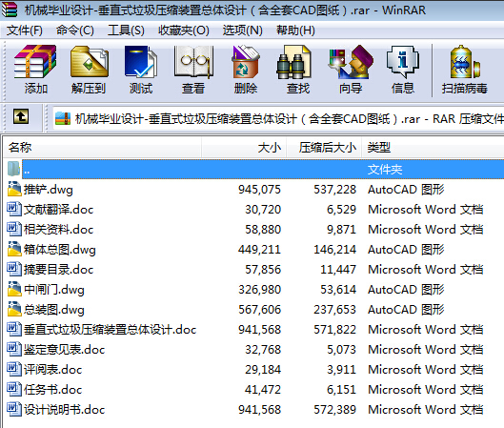Image resolution: width=504 pixels, height=428 pixels.
Task: Click Microsoft Word 文档 type of 任务书.doc
Action: [426, 390]
